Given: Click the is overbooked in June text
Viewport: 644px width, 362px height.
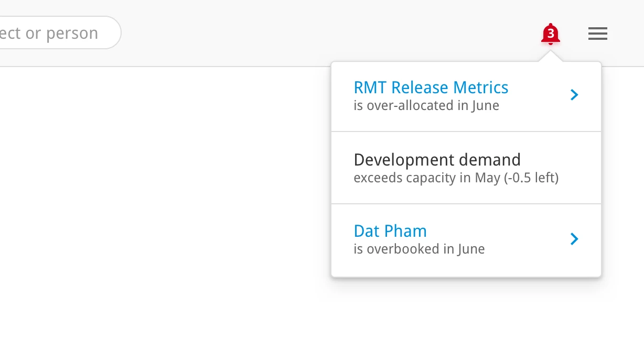Looking at the screenshot, I should [419, 249].
